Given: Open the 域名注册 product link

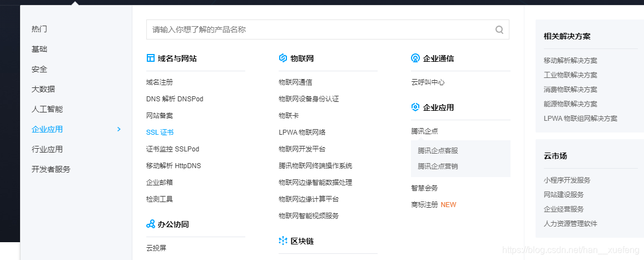Looking at the screenshot, I should click(160, 82).
